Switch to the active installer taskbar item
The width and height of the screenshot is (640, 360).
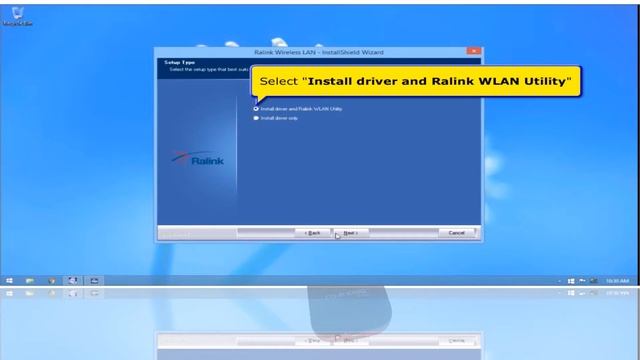(73, 281)
